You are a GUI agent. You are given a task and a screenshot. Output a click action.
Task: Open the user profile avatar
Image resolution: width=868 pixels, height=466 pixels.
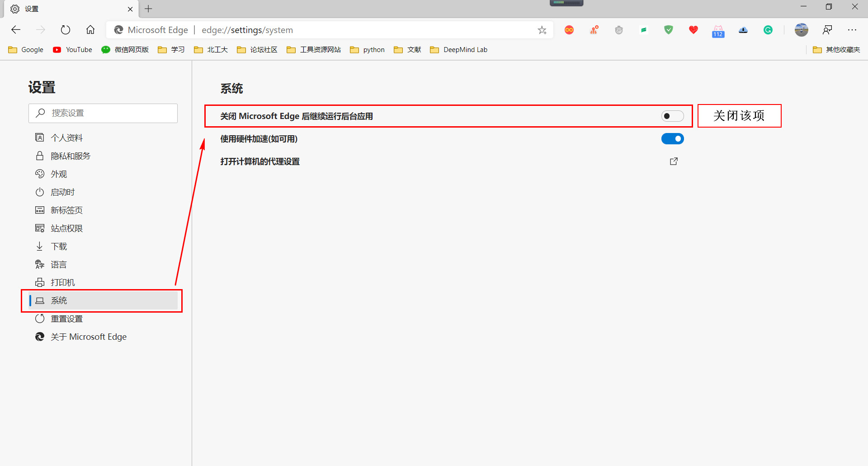pos(802,30)
